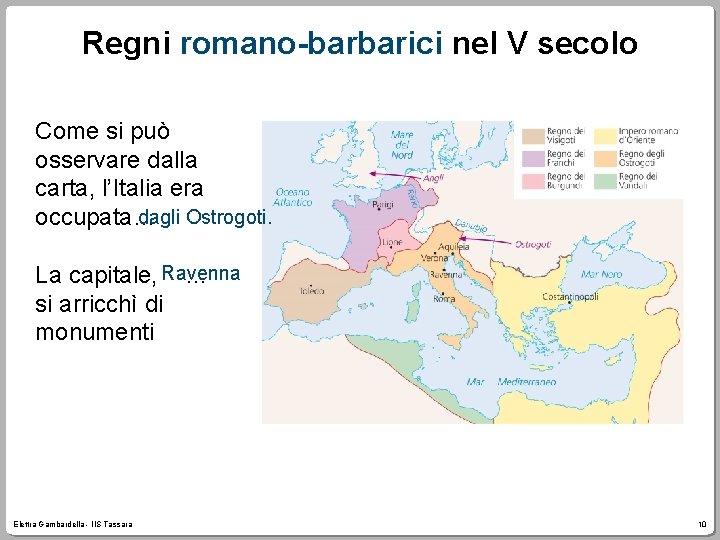Click the 'Danubio' river label
The height and width of the screenshot is (540, 720).
471,225
